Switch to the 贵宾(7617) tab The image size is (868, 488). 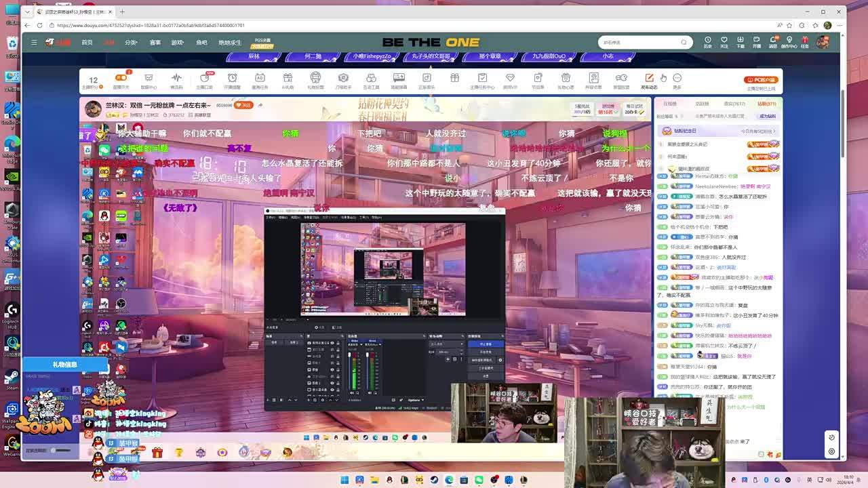click(x=734, y=104)
